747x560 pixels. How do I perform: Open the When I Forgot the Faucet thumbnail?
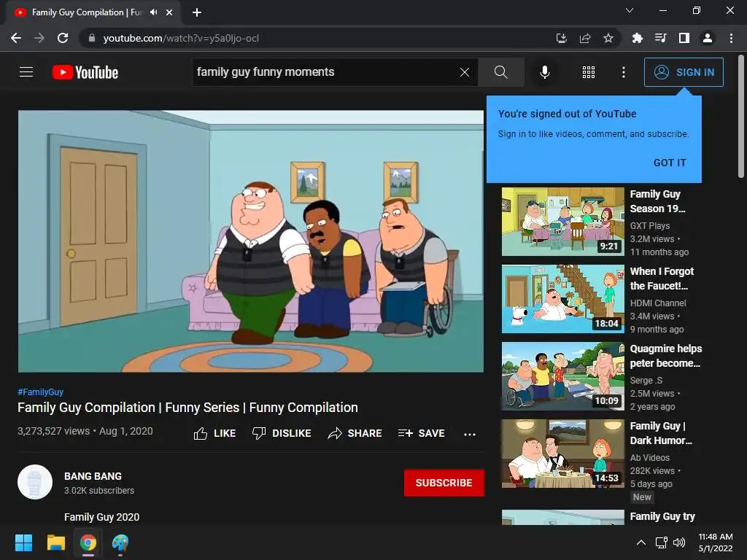point(562,299)
